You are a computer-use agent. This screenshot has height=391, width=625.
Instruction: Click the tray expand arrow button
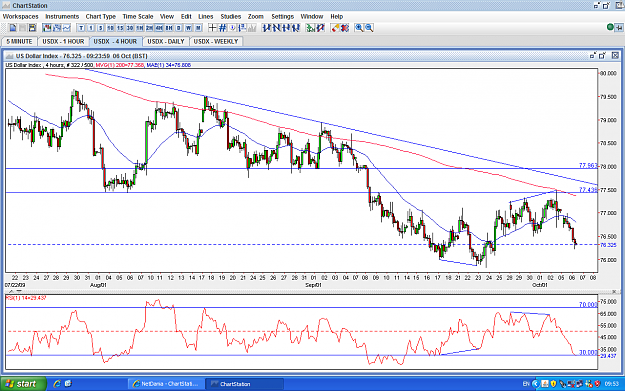tap(536, 384)
